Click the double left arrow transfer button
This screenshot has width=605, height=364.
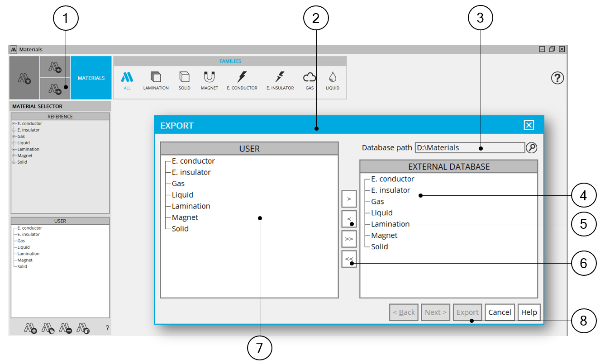(349, 259)
